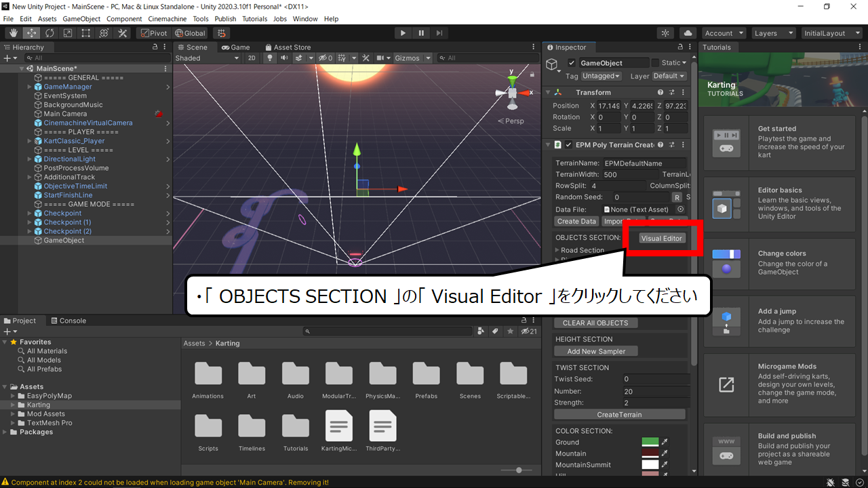This screenshot has width=868, height=488.
Task: Click the CreateTerrain button
Action: (x=620, y=415)
